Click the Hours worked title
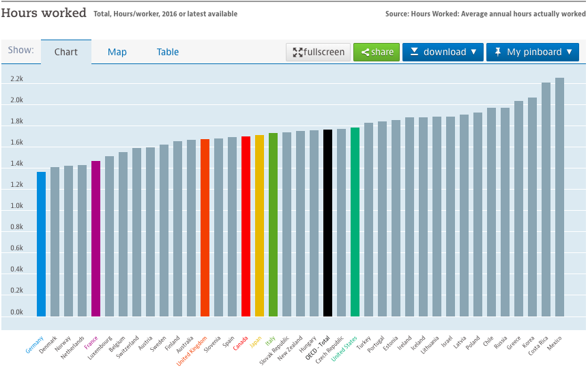The image size is (588, 369). (44, 13)
